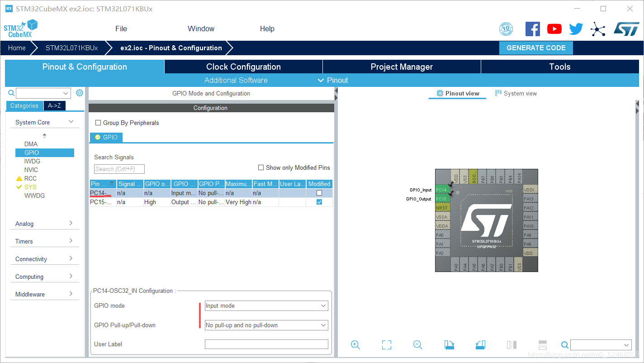This screenshot has height=363, width=644.
Task: Click the GENERATE CODE button
Action: coord(536,48)
